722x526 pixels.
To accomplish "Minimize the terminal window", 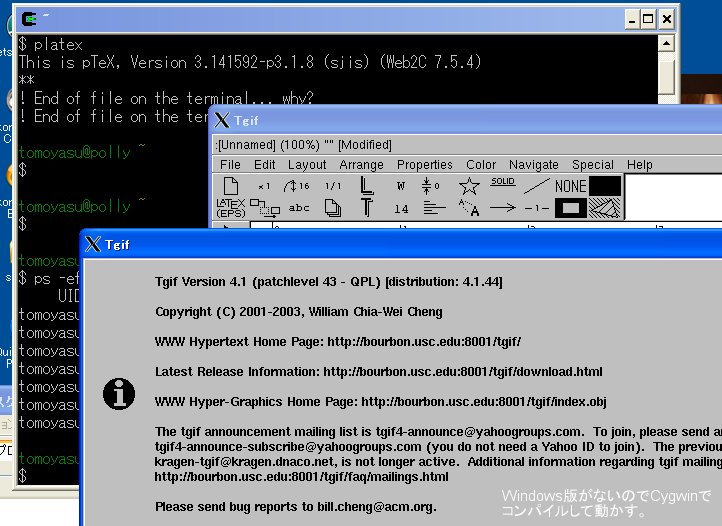I will pyautogui.click(x=632, y=19).
